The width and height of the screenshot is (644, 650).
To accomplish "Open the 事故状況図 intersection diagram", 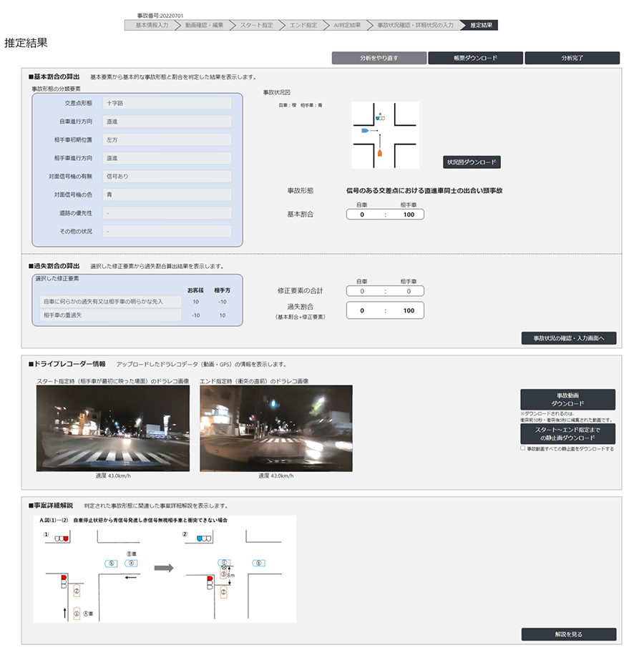I will tap(385, 135).
